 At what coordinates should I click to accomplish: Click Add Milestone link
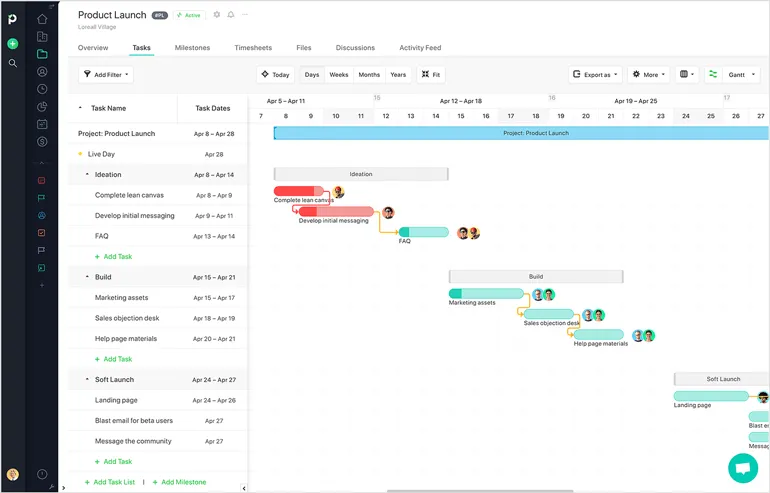click(179, 482)
